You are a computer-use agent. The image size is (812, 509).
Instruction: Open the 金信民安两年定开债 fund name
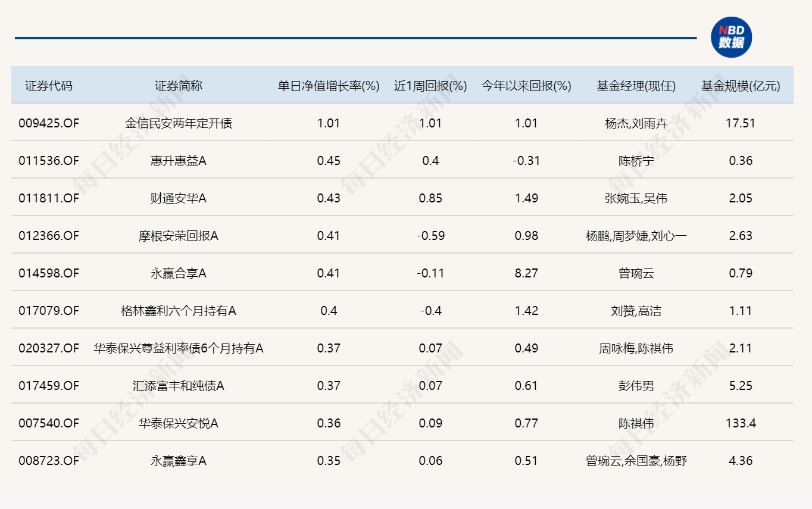(179, 123)
